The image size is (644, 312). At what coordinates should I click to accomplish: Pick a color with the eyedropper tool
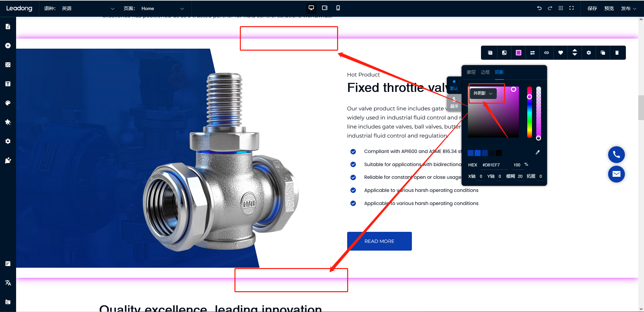pyautogui.click(x=538, y=152)
